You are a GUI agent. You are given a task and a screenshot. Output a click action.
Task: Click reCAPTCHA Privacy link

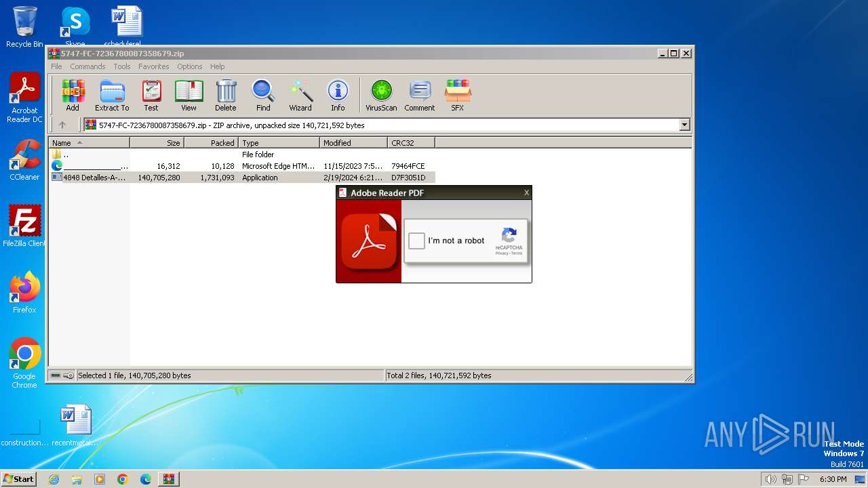(501, 253)
